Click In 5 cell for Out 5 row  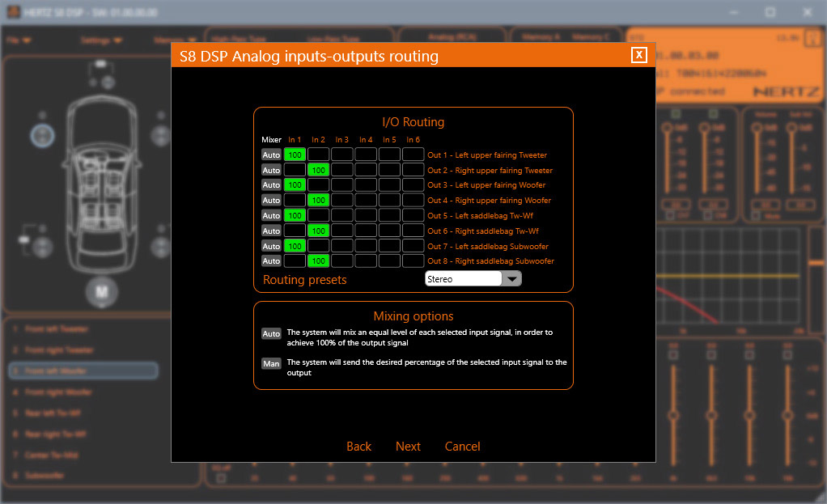click(x=389, y=215)
